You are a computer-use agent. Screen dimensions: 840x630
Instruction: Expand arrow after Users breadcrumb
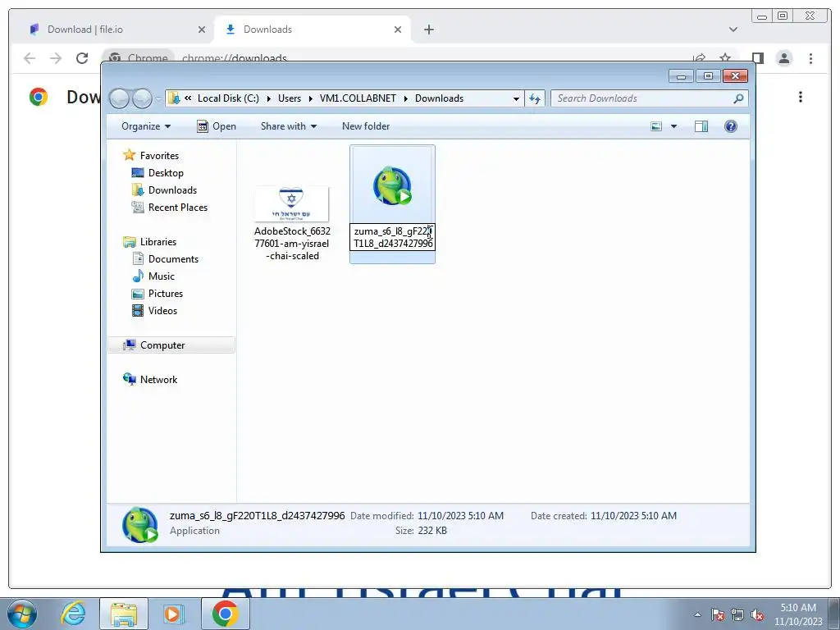click(x=310, y=98)
